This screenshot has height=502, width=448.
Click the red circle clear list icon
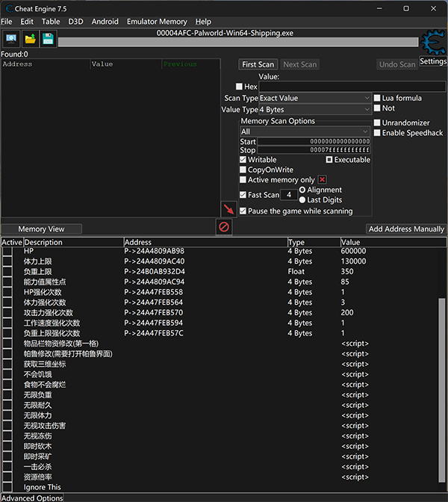coord(224,227)
